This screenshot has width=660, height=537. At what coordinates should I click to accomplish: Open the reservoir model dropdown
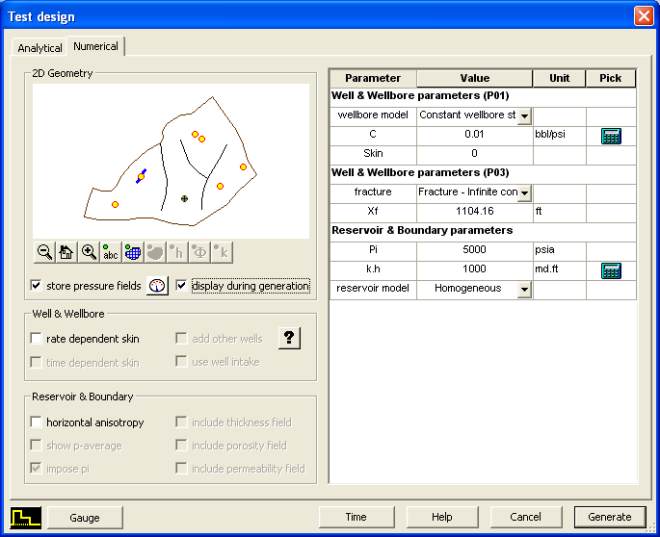pos(524,290)
